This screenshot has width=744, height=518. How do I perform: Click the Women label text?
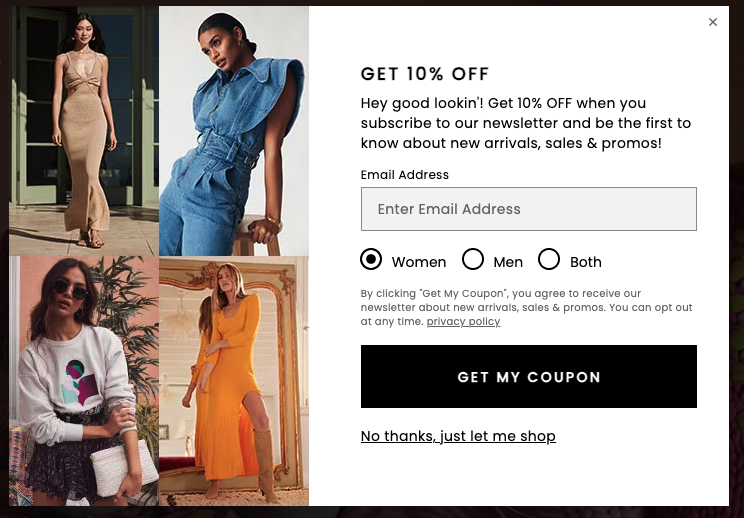pos(418,262)
